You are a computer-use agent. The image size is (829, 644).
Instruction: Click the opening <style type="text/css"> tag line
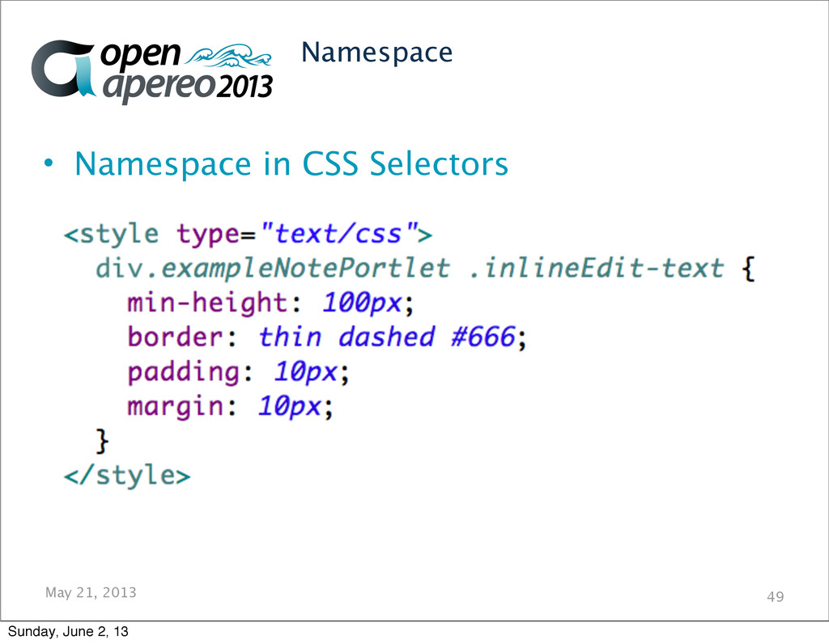tap(248, 234)
